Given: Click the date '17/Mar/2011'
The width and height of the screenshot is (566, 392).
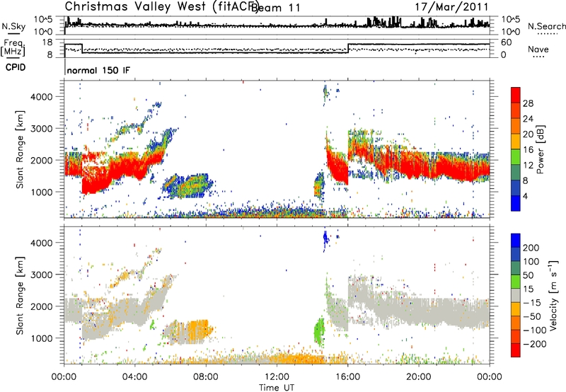Looking at the screenshot, I should click(x=451, y=6).
